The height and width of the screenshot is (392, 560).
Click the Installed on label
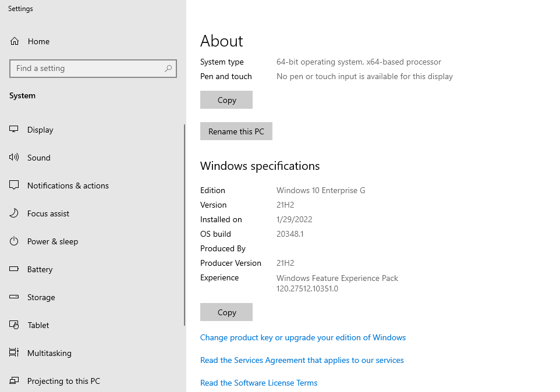(x=221, y=219)
